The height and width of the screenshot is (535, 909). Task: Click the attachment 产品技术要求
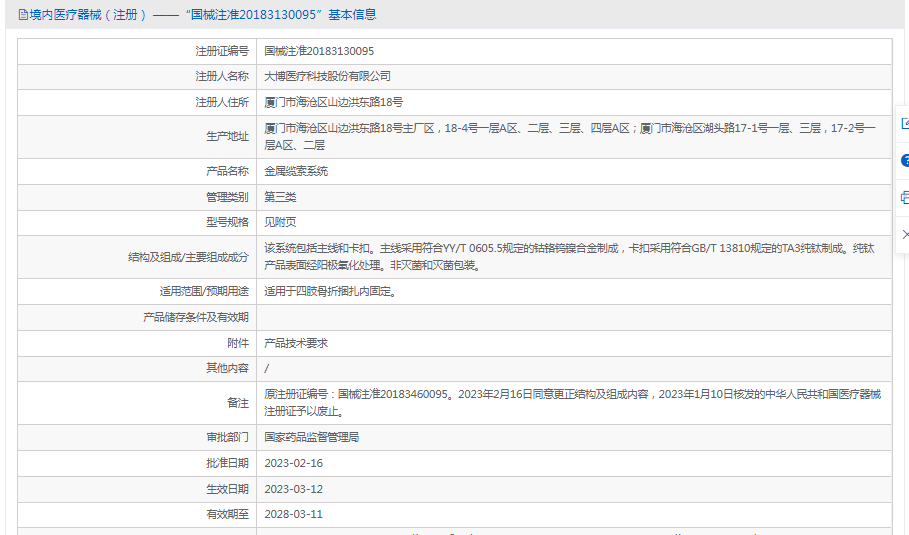click(296, 343)
